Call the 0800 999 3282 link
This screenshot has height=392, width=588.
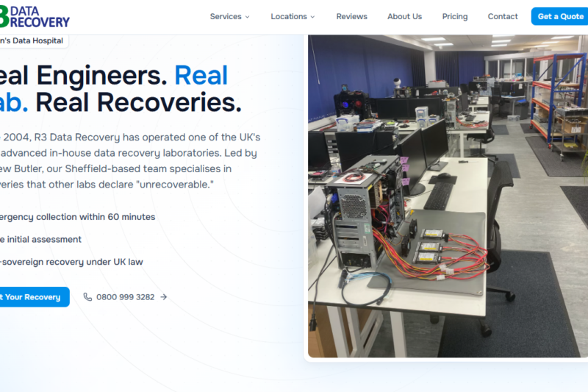[x=125, y=297]
